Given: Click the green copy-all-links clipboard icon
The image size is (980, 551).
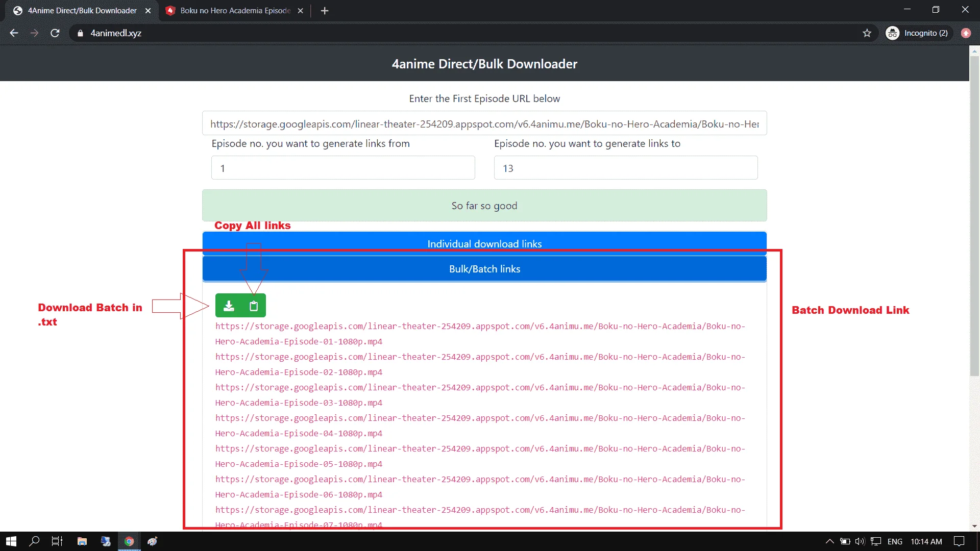Looking at the screenshot, I should tap(253, 306).
